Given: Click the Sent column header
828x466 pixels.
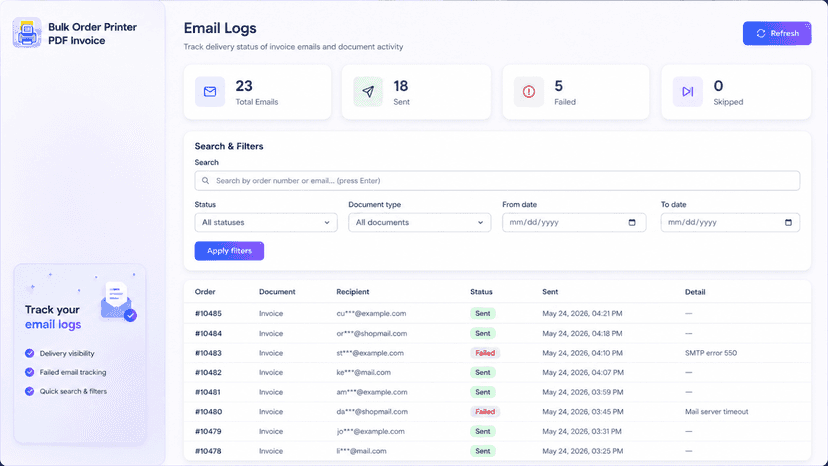Looking at the screenshot, I should (x=550, y=292).
